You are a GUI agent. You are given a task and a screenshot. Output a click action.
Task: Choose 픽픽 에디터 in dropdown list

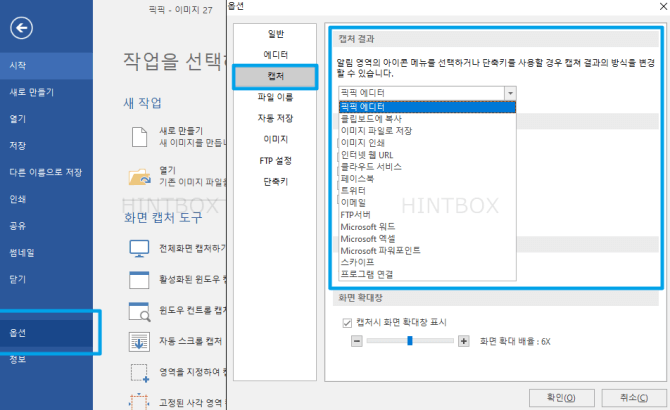pyautogui.click(x=427, y=107)
